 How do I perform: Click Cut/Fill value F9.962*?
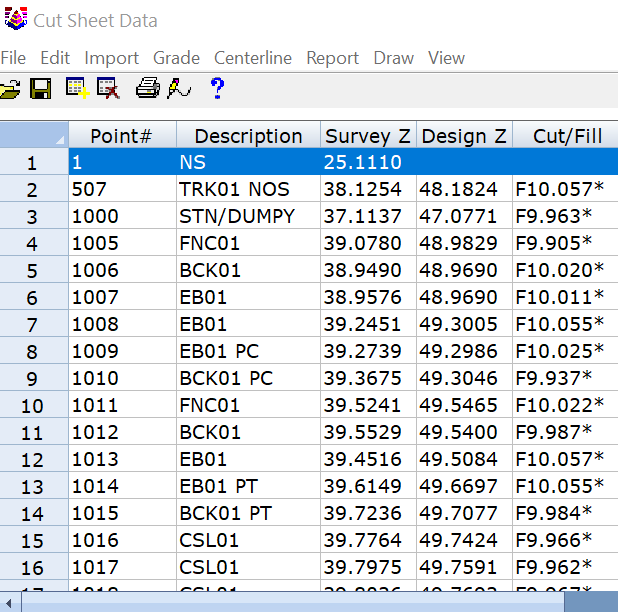click(x=565, y=567)
